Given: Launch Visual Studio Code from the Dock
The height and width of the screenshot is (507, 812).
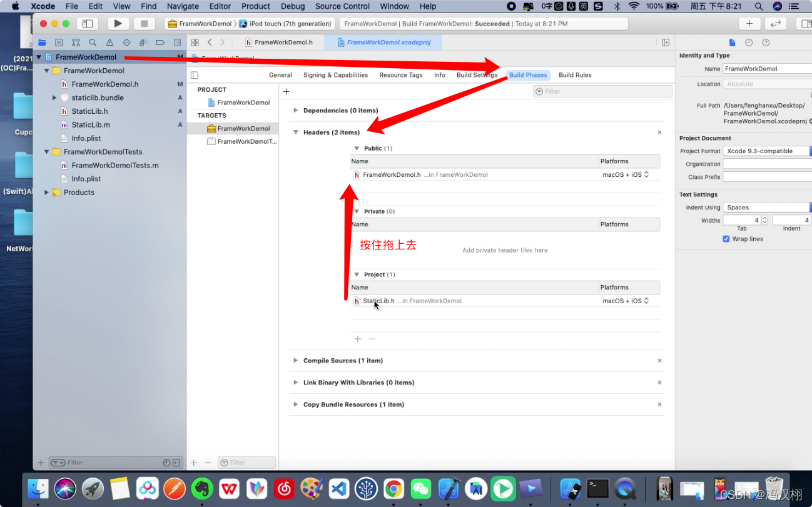Looking at the screenshot, I should click(x=338, y=488).
